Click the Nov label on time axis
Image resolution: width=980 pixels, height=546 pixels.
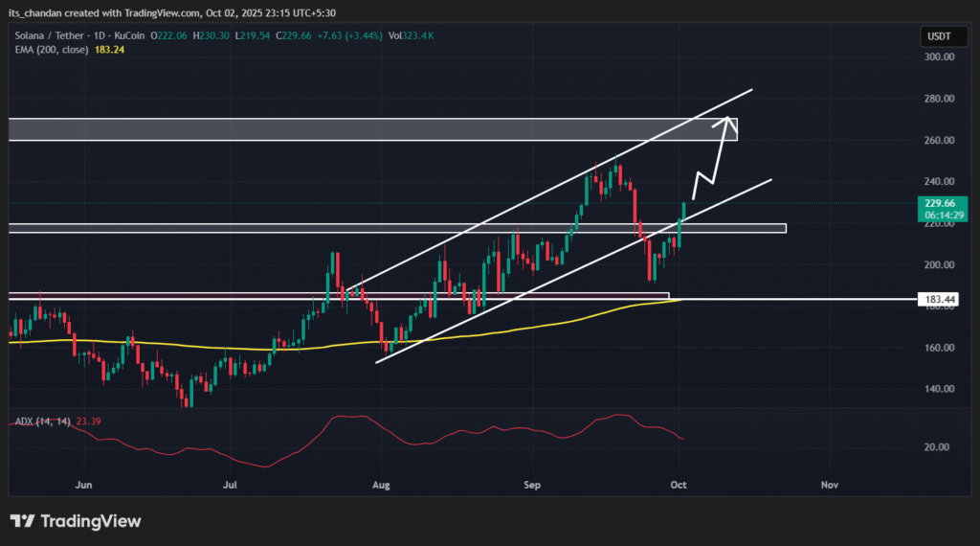coord(829,486)
